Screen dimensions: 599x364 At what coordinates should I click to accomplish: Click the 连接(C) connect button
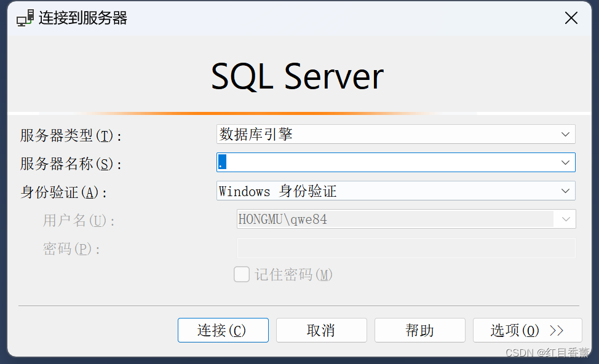click(x=223, y=330)
